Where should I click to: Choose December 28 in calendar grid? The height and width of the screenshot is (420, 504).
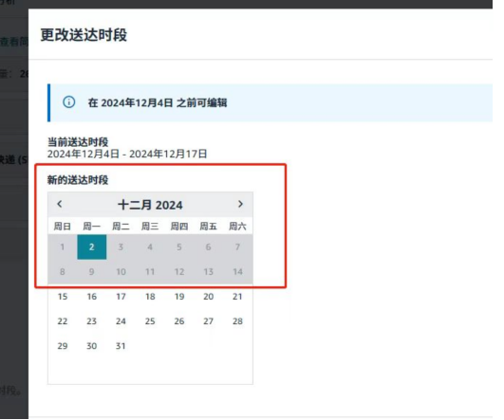(237, 321)
